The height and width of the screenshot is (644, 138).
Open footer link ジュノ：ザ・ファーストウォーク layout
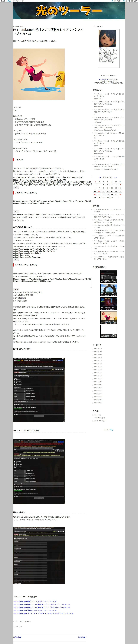click(x=44, y=614)
